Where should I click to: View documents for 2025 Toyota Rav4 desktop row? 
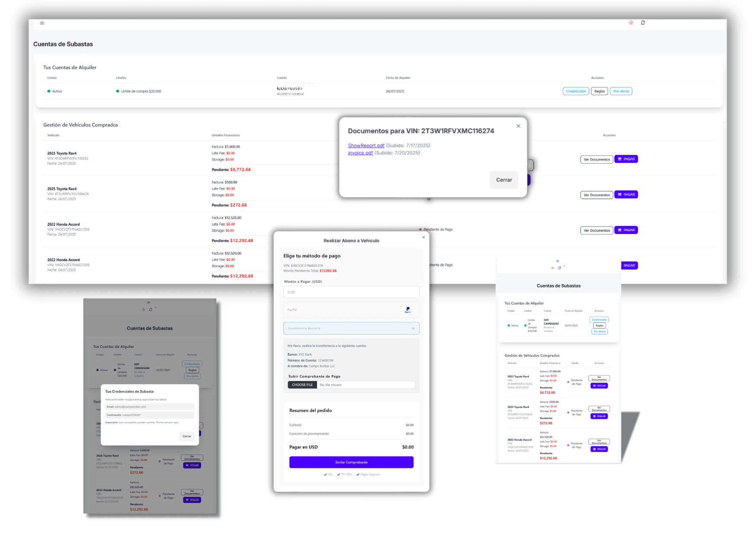click(596, 195)
